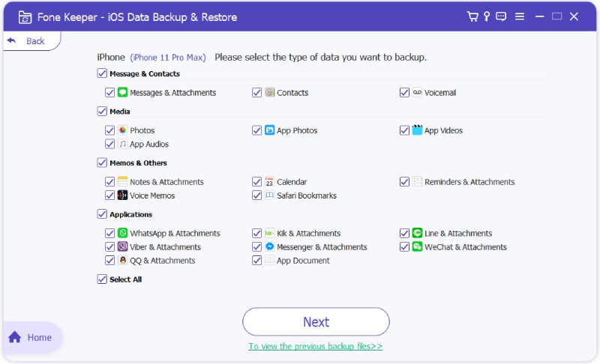The width and height of the screenshot is (600, 364).
Task: Uncheck Viber & Attachments checkbox
Action: (109, 246)
